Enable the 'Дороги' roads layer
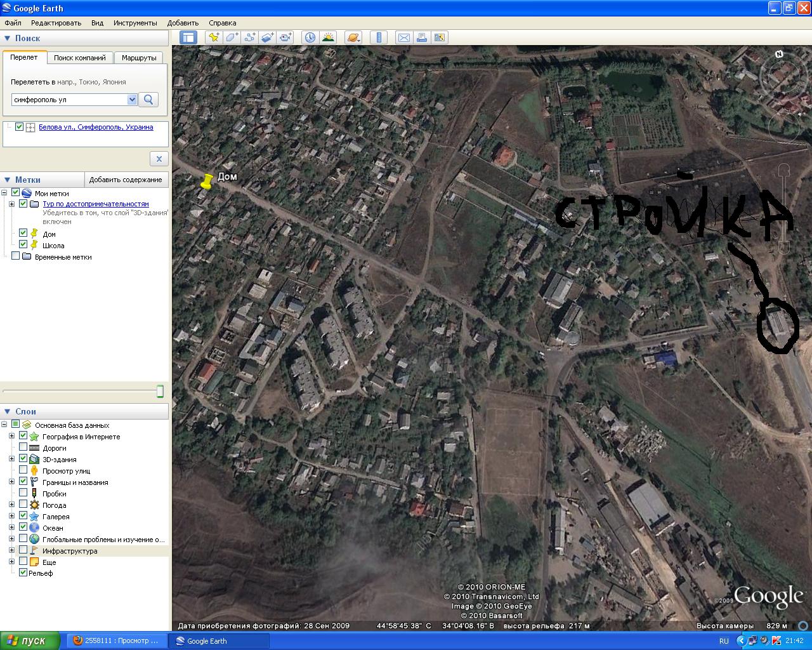 23,448
